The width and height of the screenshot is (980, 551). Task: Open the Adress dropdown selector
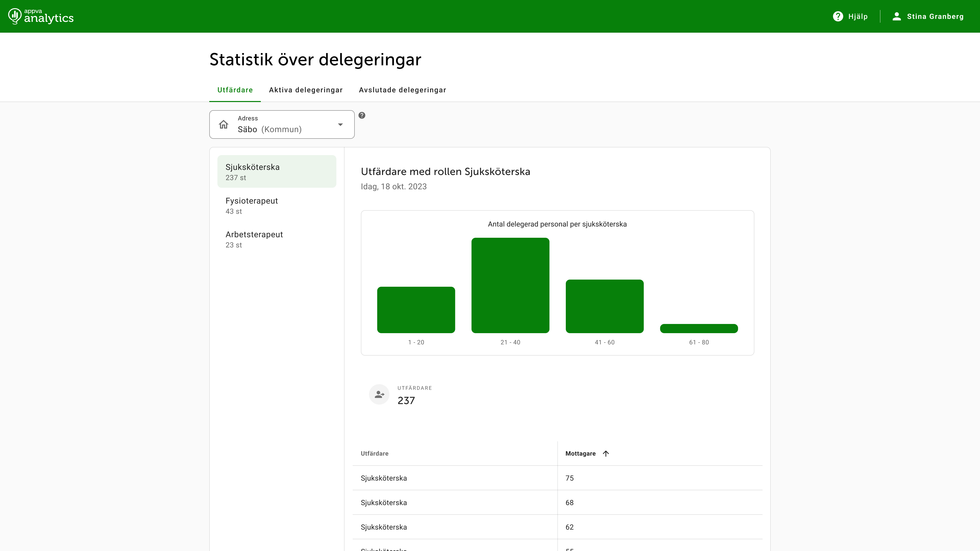coord(281,124)
